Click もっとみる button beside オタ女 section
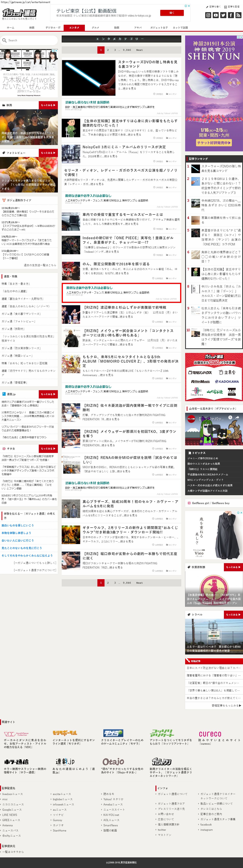 48,448
